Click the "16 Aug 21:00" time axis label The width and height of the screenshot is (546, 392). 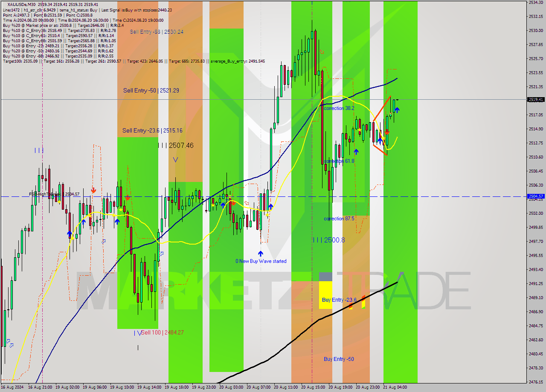(x=41, y=387)
